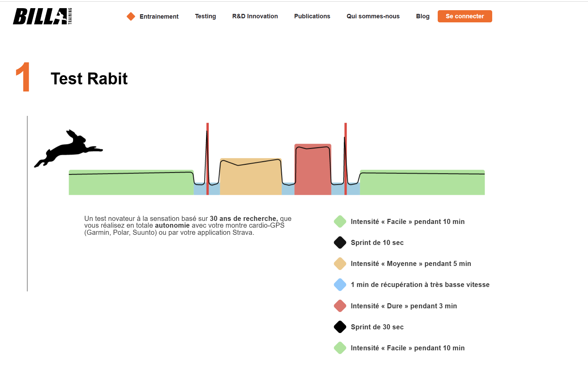Click black diamond next to Sprint de 30 sec
Image resolution: width=588 pixels, height=371 pixels.
(x=340, y=327)
